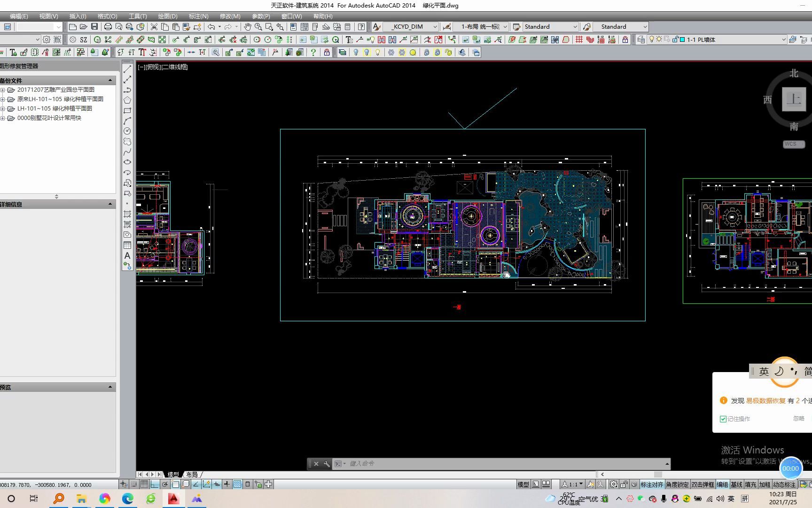Screen dimensions: 812x508
Task: Click the wrench customize icon on command line
Action: click(327, 464)
